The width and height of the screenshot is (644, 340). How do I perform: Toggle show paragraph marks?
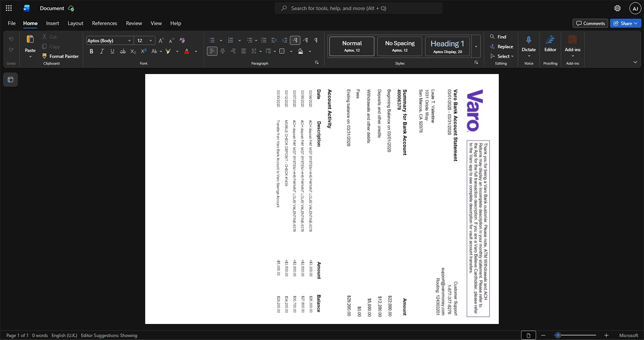coord(316,41)
